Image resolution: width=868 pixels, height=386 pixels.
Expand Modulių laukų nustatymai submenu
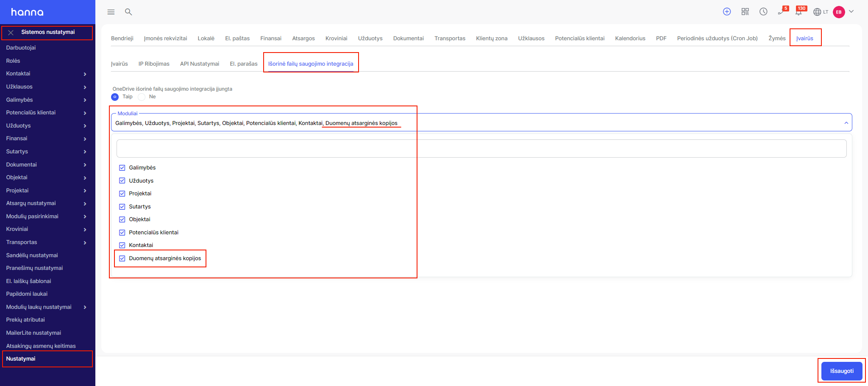pos(85,307)
